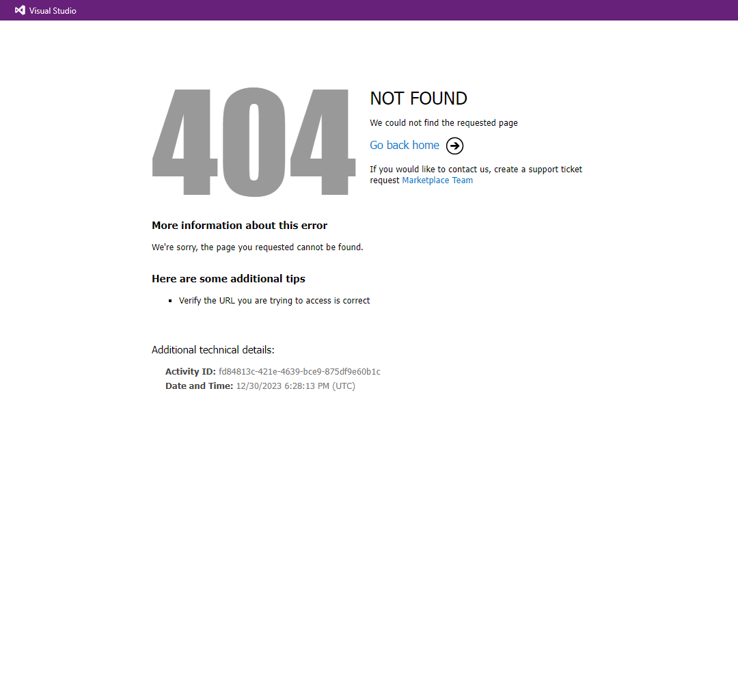
Task: Click the circled arrow icon beside Go back home
Action: (x=454, y=146)
